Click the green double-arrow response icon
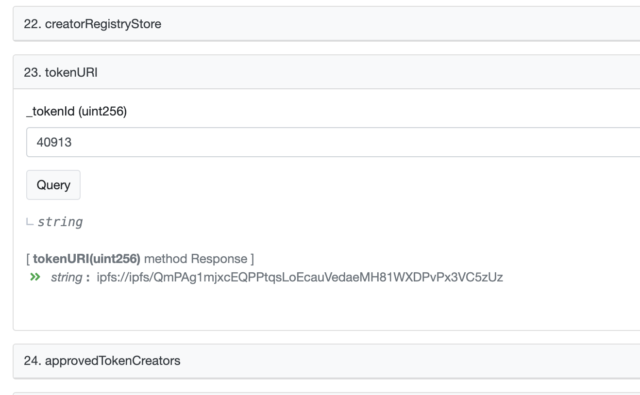This screenshot has height=395, width=640. pos(35,277)
